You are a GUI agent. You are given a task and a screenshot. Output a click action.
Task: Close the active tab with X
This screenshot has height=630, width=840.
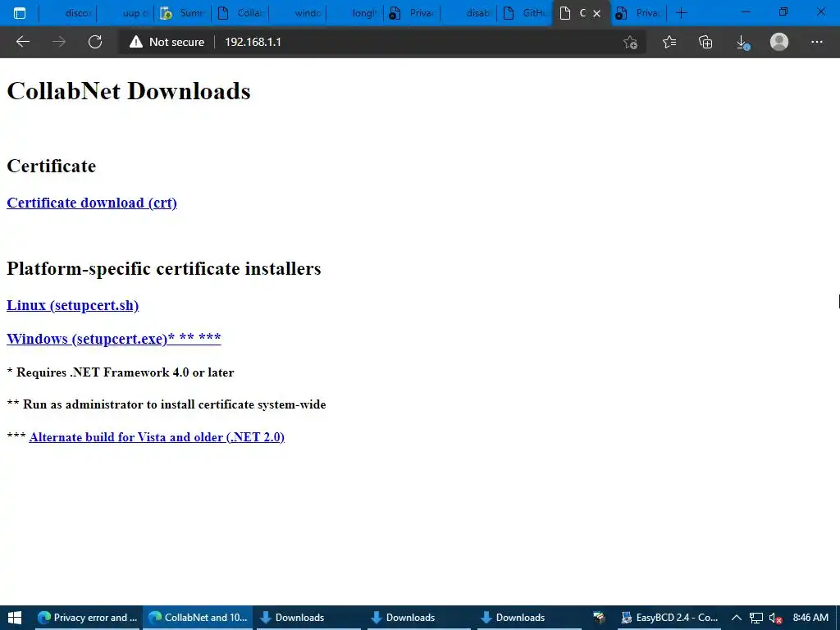click(x=597, y=13)
